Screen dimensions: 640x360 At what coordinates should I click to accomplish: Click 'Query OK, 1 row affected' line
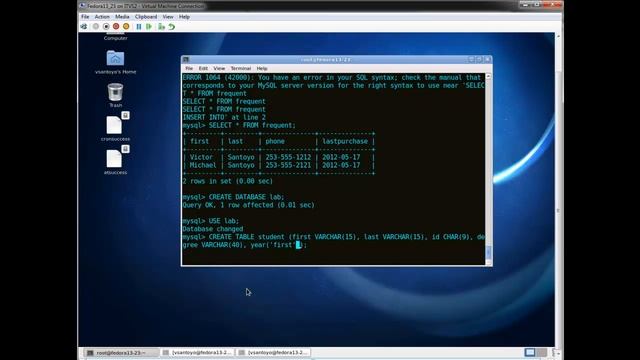[249, 205]
